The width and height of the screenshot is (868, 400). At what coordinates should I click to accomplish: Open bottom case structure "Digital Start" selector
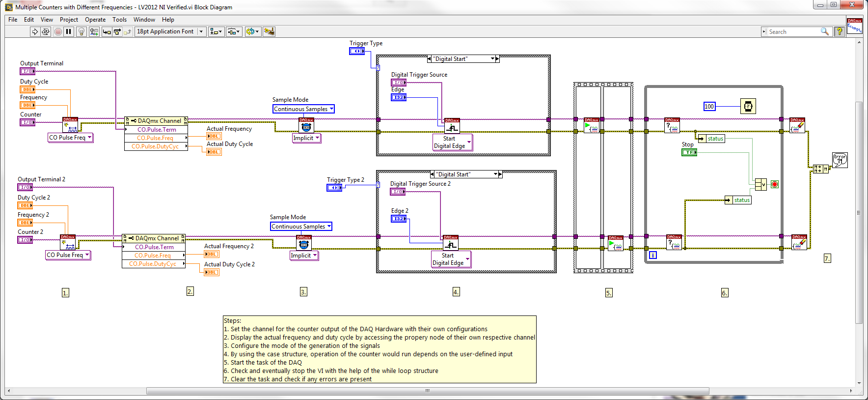pos(466,174)
